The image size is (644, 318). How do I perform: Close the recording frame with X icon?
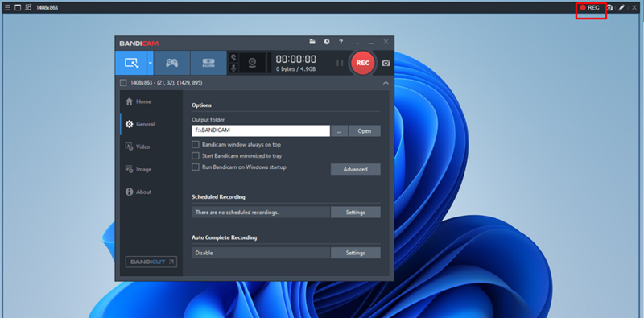(634, 7)
